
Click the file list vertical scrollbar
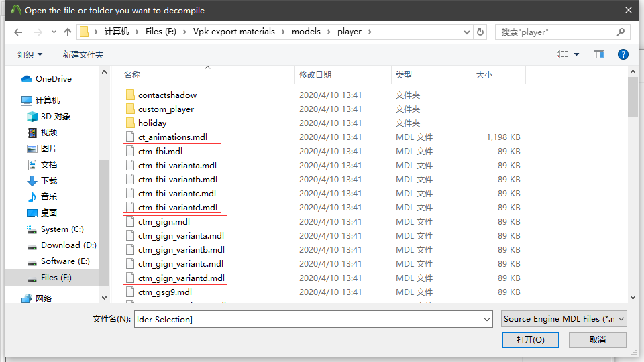coord(633,188)
